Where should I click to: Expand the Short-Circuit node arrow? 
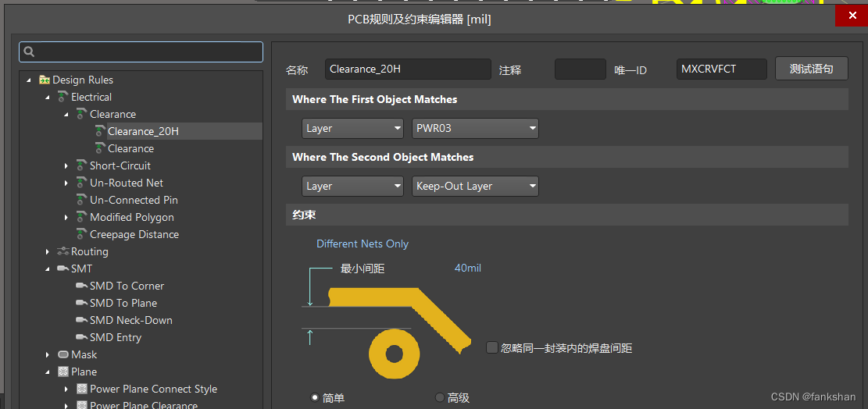point(66,165)
